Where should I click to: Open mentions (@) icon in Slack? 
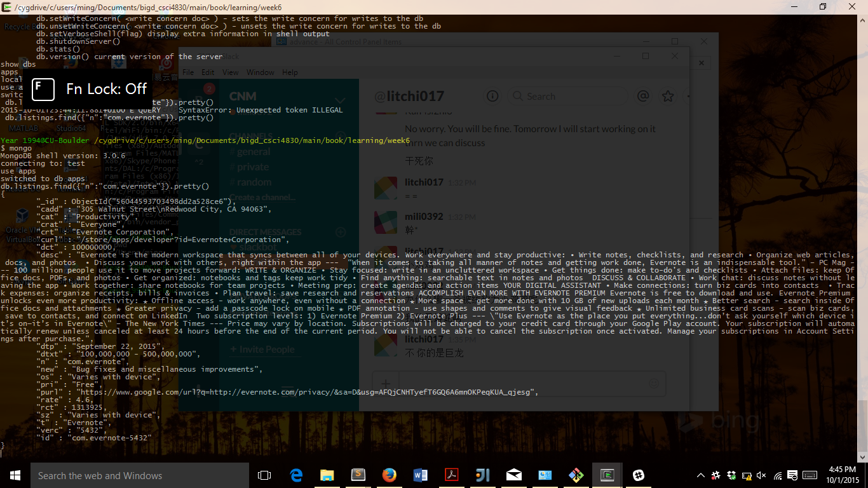(x=643, y=96)
